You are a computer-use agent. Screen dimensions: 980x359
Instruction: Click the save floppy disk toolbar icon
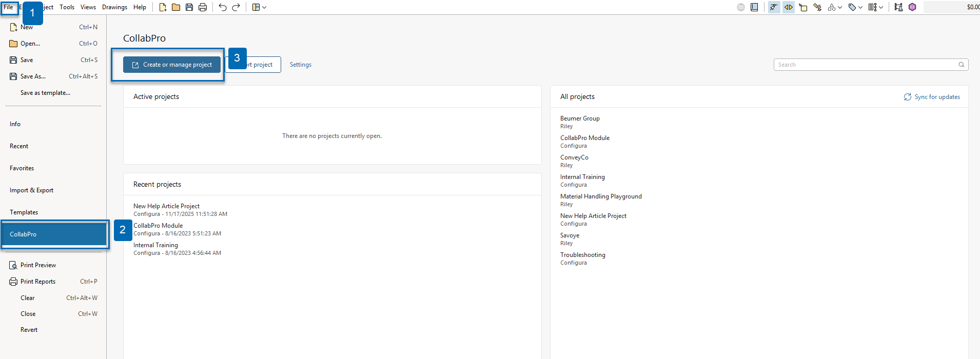click(189, 7)
